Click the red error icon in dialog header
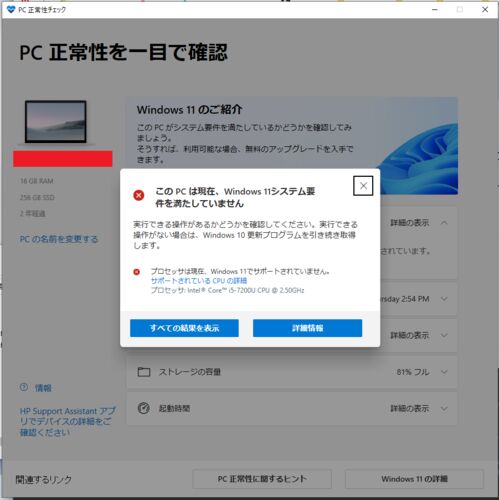This screenshot has width=499, height=500. [139, 195]
